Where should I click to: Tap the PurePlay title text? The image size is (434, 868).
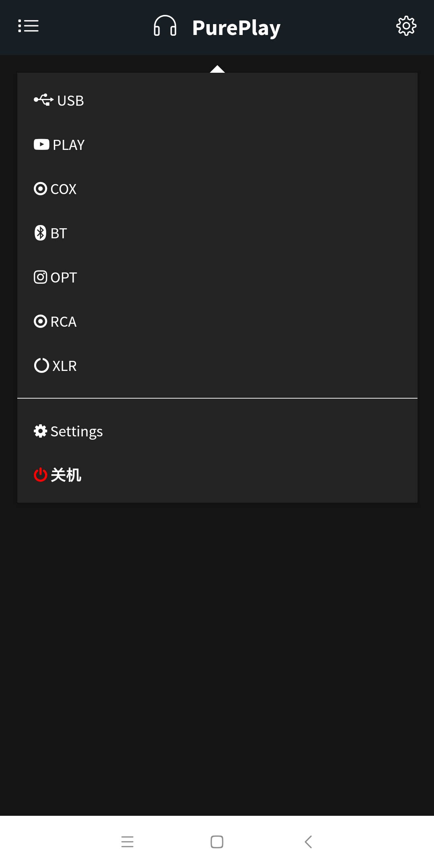(236, 27)
